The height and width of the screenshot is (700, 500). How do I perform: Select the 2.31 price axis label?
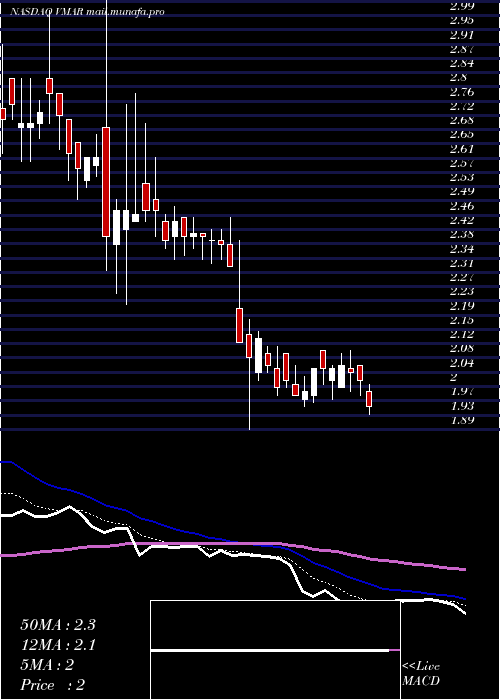click(x=461, y=263)
